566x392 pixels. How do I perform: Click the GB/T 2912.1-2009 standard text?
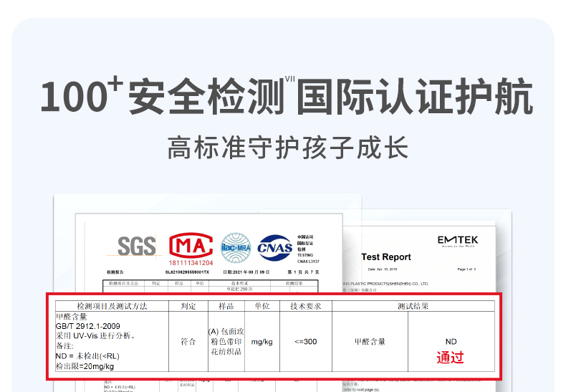point(87,325)
